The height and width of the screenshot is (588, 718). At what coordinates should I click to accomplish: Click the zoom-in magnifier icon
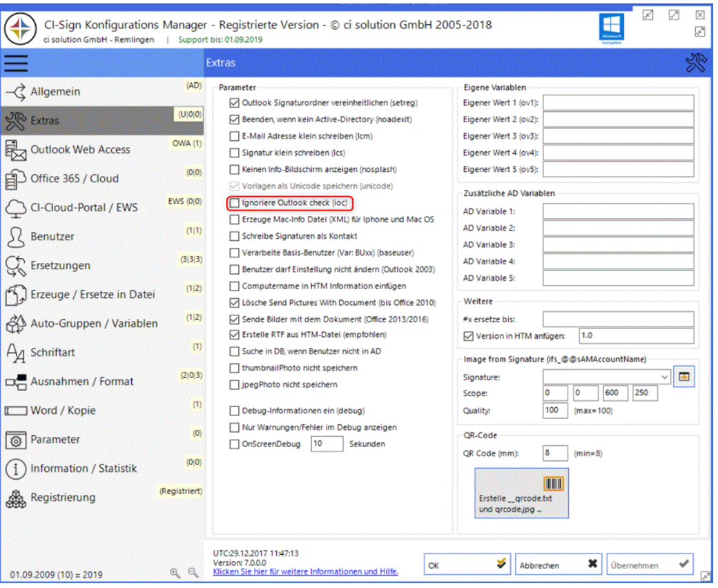[173, 571]
